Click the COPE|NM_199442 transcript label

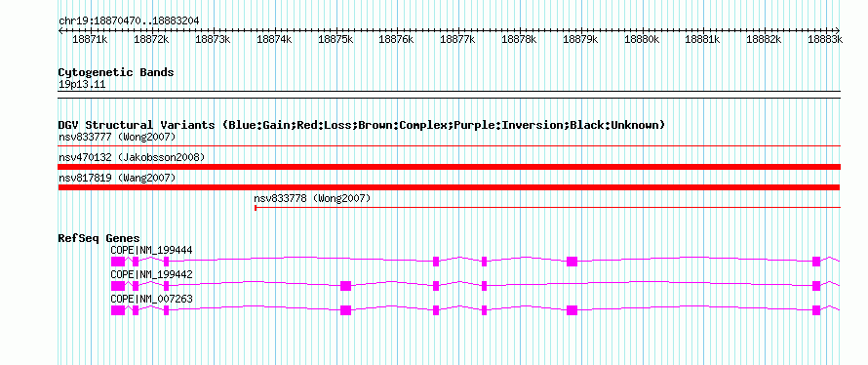pos(152,274)
